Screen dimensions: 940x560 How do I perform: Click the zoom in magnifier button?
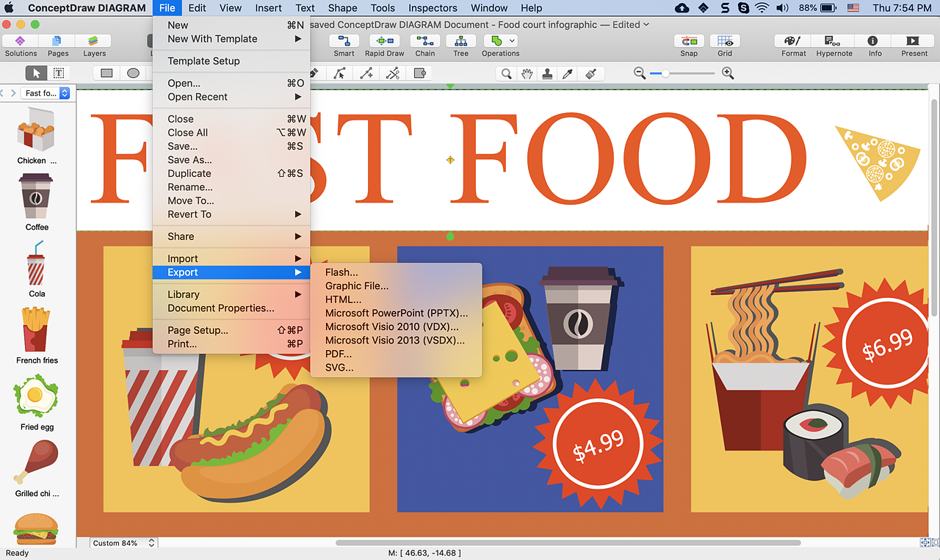pos(728,73)
